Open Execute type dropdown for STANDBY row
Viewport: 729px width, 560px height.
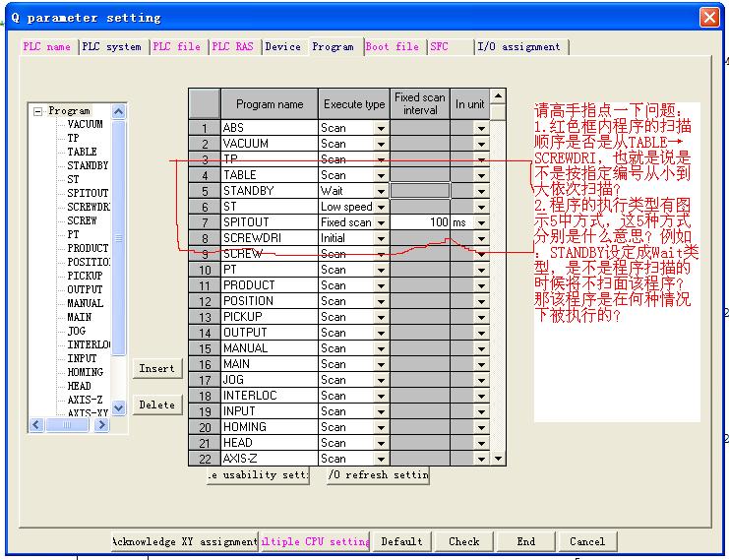click(381, 191)
